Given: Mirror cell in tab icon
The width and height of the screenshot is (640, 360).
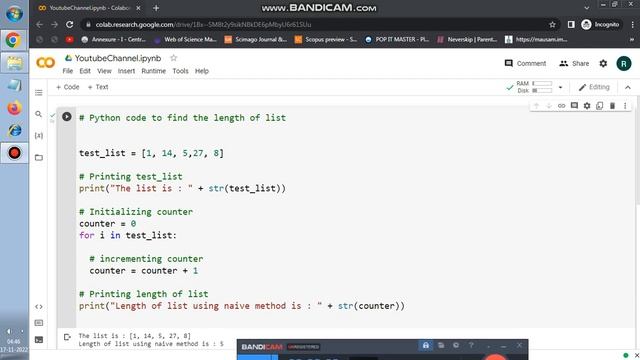Looking at the screenshot, I should click(600, 106).
